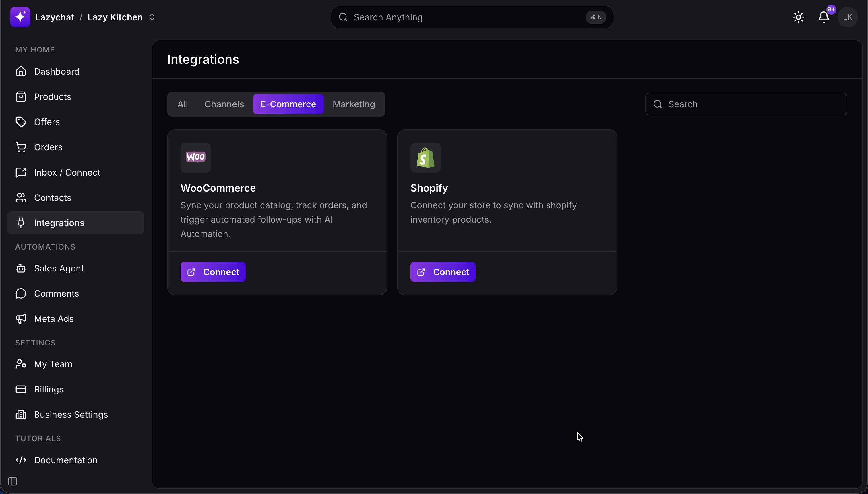Open the Billings page
Image resolution: width=868 pixels, height=494 pixels.
[x=49, y=390]
